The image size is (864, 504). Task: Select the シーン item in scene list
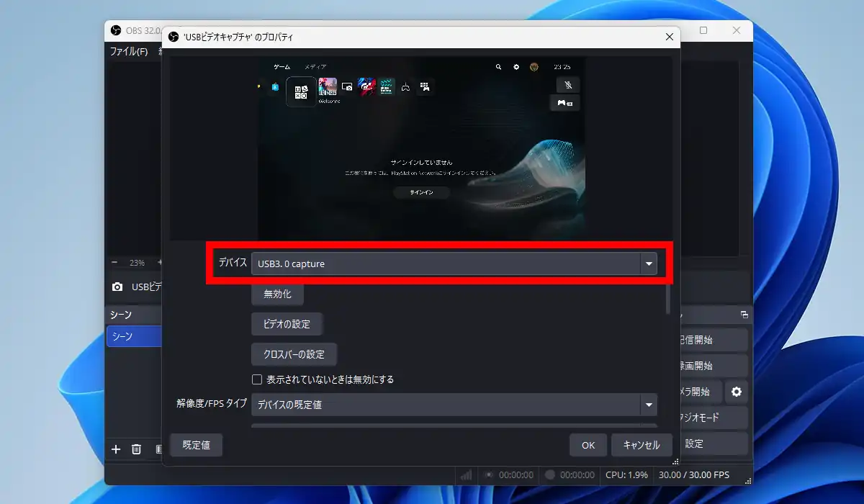[x=133, y=336]
